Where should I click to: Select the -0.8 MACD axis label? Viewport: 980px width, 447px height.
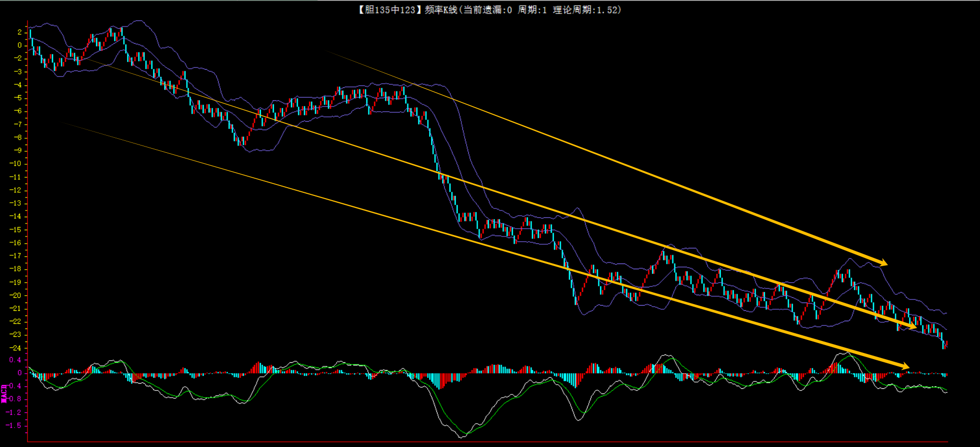coord(14,399)
